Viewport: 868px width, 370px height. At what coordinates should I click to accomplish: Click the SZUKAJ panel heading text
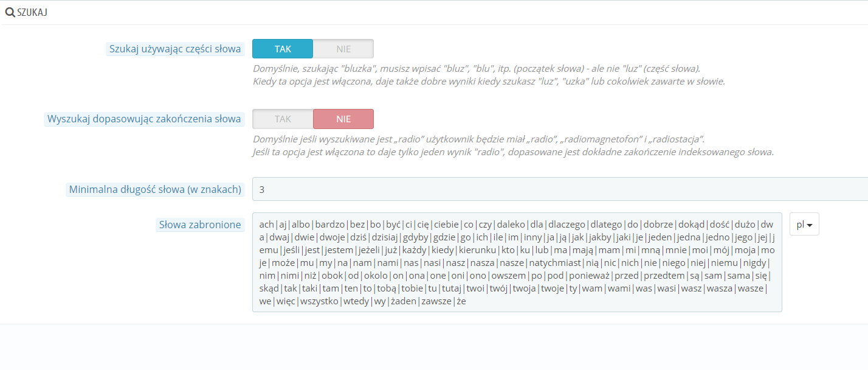coord(32,12)
